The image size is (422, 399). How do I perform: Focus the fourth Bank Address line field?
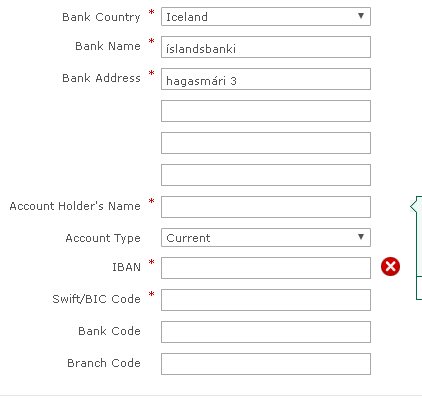266,175
